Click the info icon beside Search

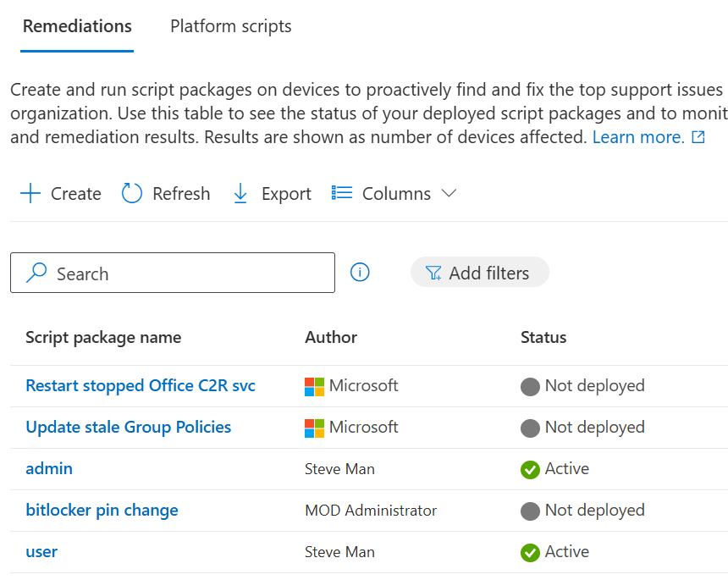tap(360, 273)
